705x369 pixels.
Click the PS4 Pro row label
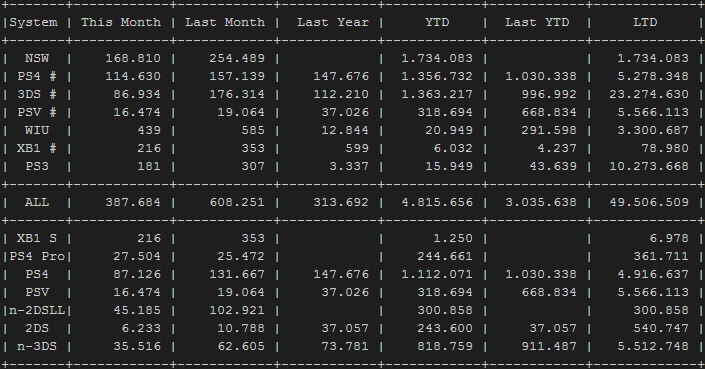click(37, 256)
